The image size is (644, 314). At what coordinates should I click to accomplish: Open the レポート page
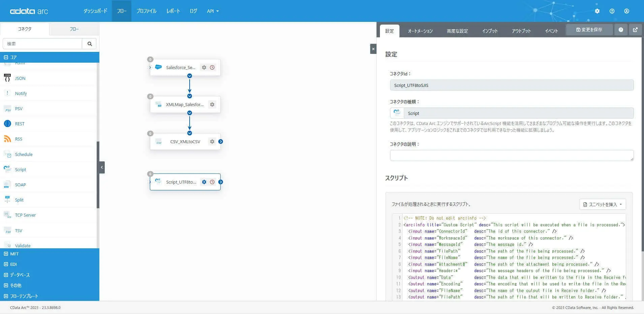click(x=173, y=11)
